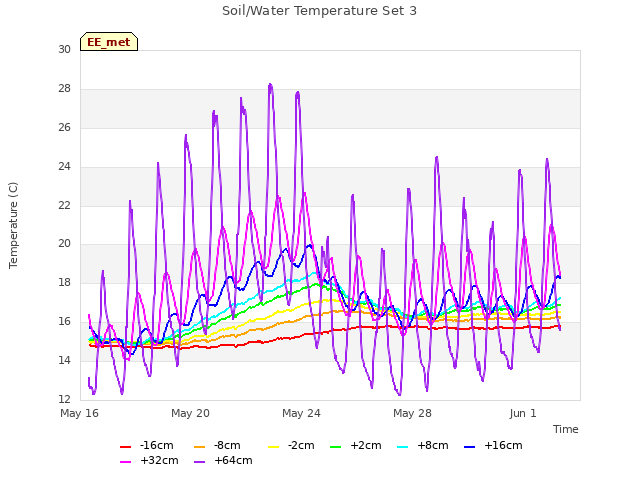Click the May 24 x-axis label
This screenshot has height=480, width=640.
(x=302, y=413)
